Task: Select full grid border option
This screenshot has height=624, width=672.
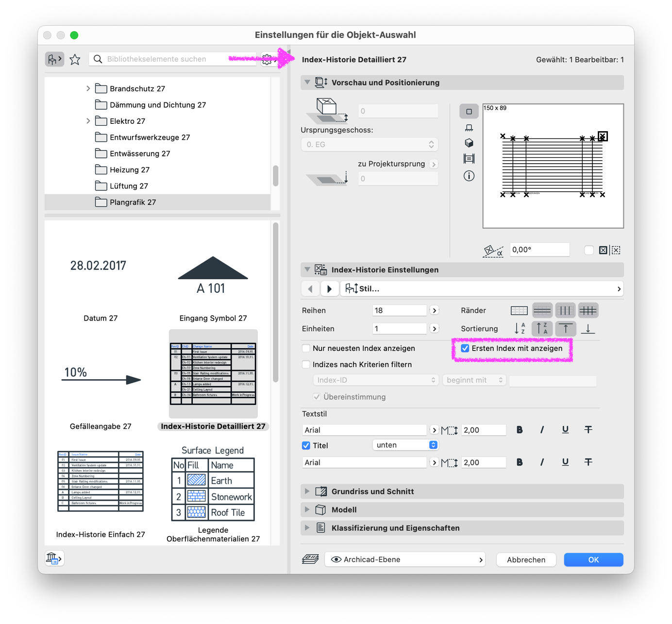Action: [x=588, y=310]
